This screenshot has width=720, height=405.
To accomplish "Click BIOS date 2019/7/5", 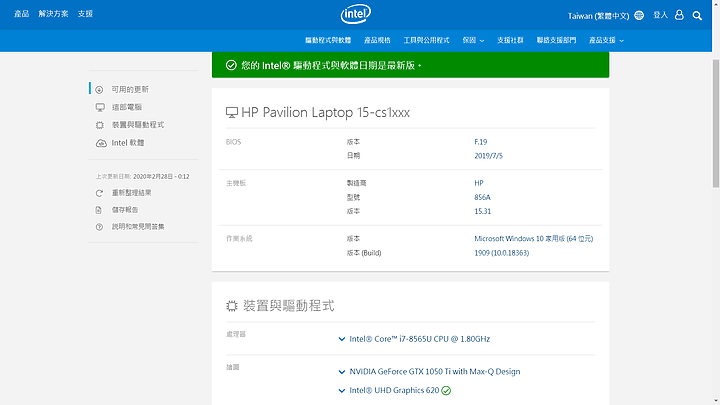I will 488,156.
